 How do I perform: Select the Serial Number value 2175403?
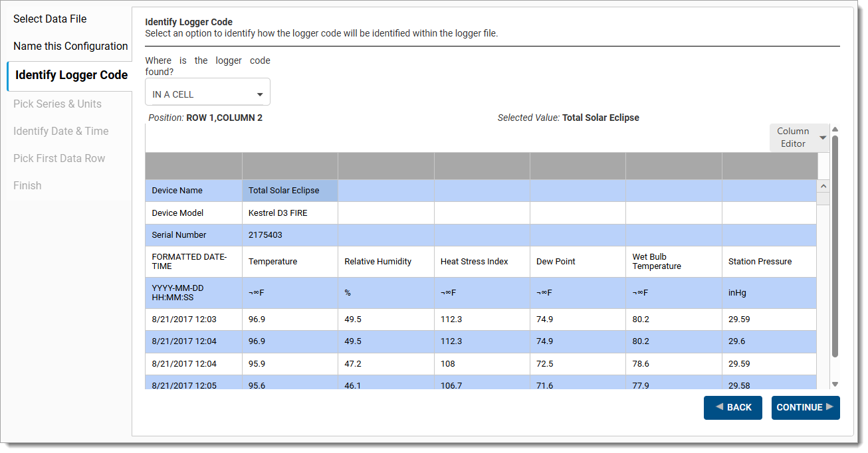tap(289, 234)
